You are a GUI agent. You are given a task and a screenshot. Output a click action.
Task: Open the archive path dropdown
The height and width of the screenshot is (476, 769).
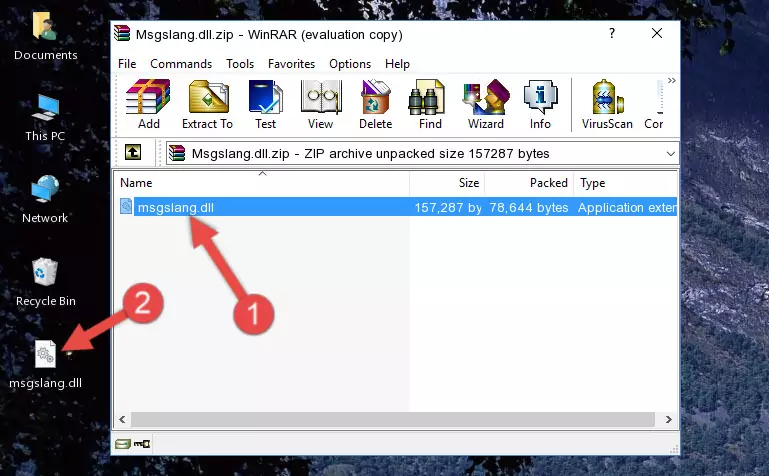pos(670,153)
